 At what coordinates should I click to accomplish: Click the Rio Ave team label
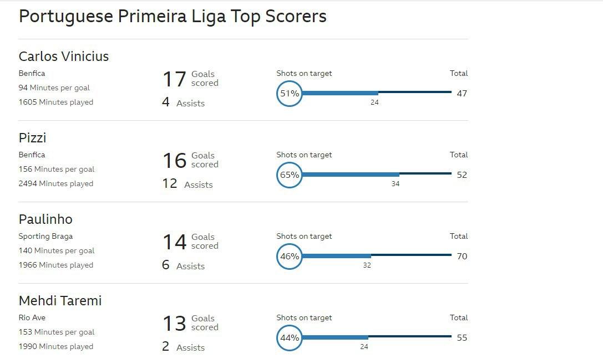32,317
